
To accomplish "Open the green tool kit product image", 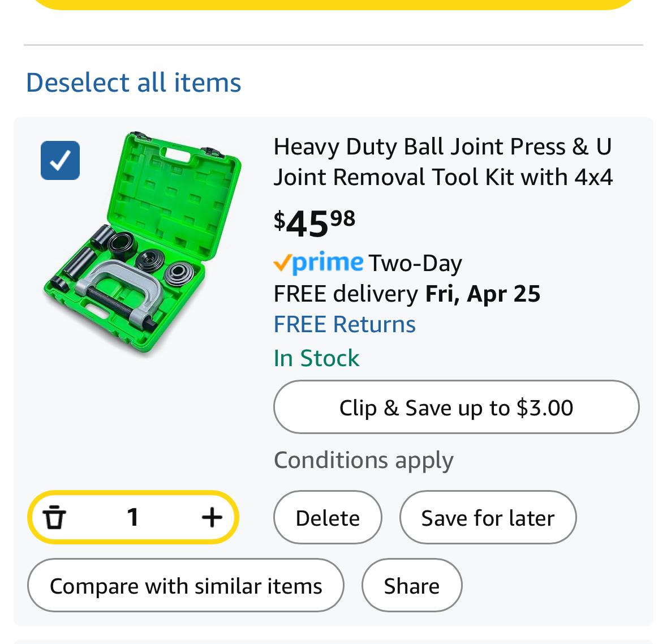I will click(143, 242).
